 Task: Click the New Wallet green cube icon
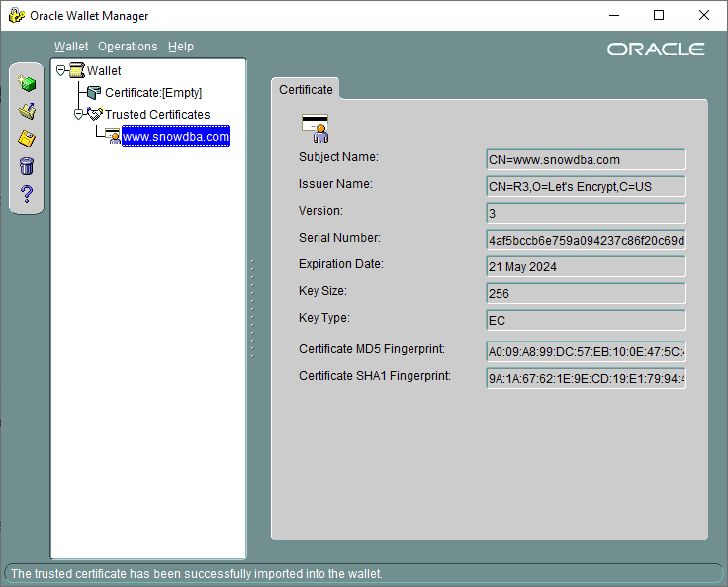pos(27,84)
